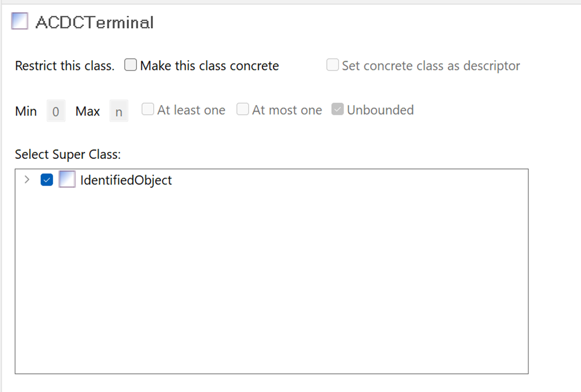Image resolution: width=581 pixels, height=392 pixels.
Task: Enable the Make this class concrete checkbox
Action: point(131,65)
